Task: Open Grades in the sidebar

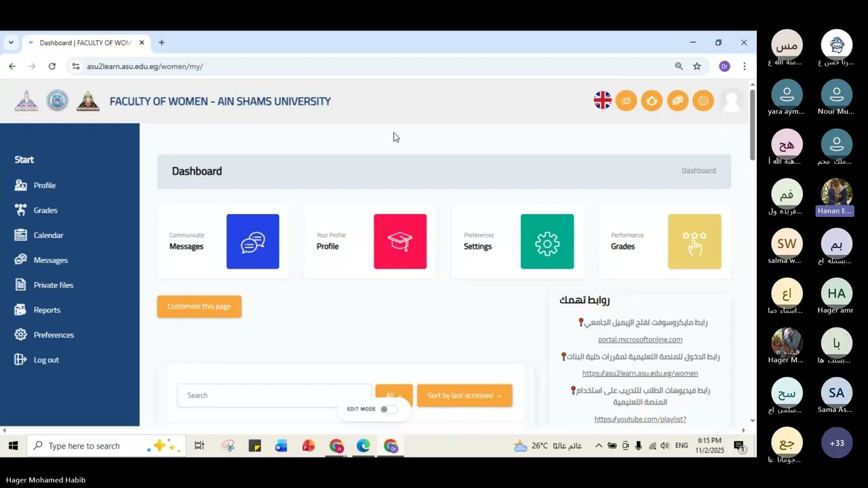Action: point(45,211)
